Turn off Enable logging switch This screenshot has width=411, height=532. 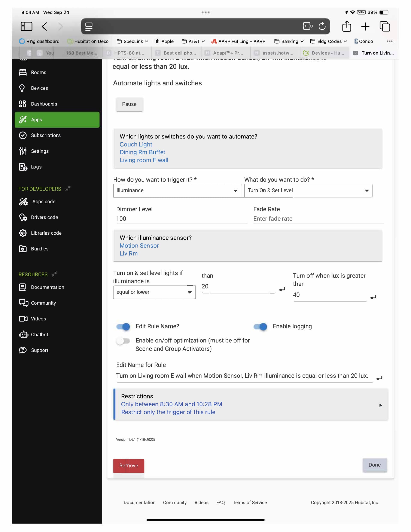click(260, 326)
